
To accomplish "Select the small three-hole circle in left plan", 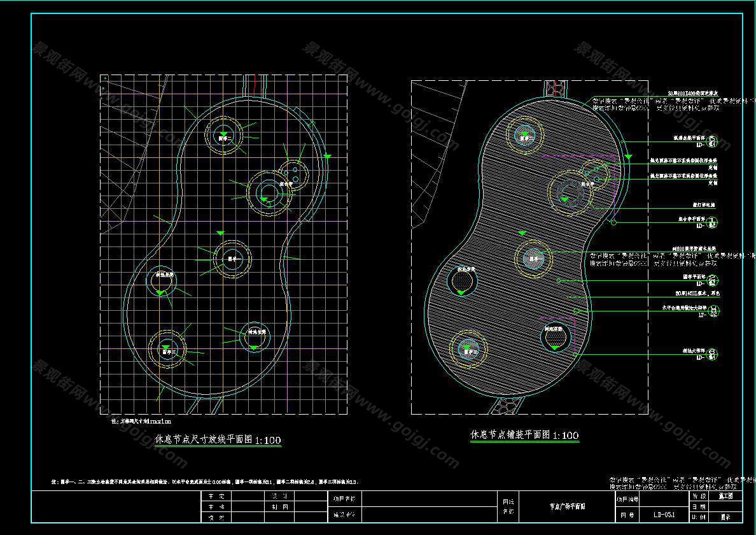I will [294, 171].
